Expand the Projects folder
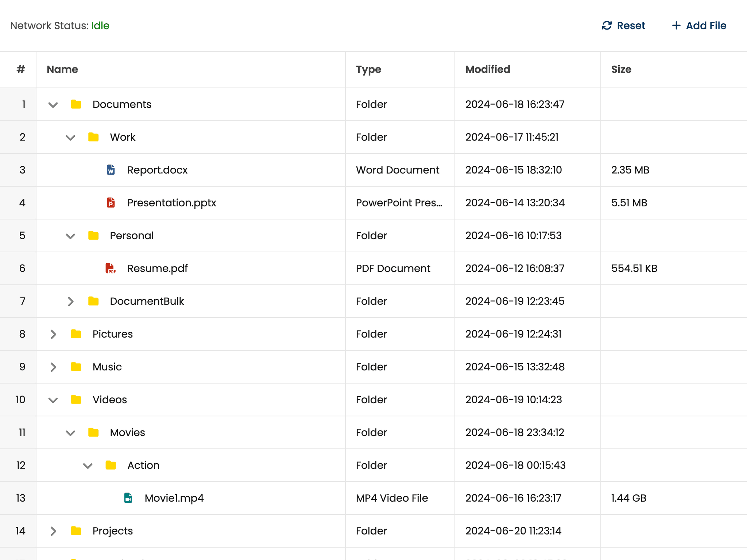747x560 pixels. (x=53, y=531)
